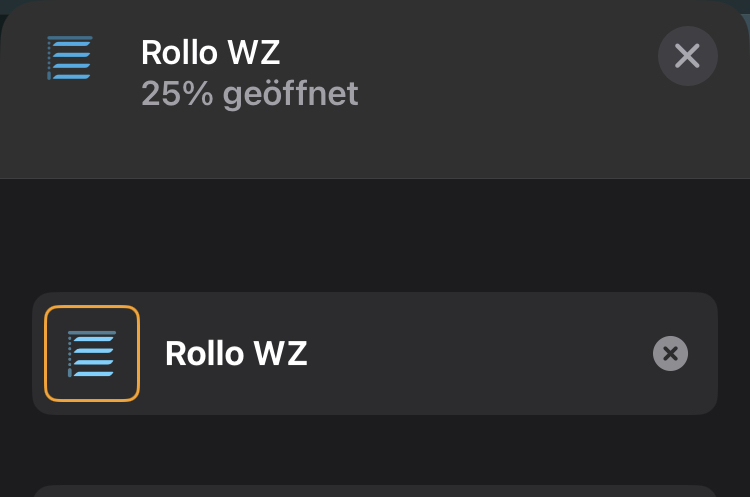The image size is (750, 497).
Task: Click the Rollo WZ header title
Action: pyautogui.click(x=212, y=52)
